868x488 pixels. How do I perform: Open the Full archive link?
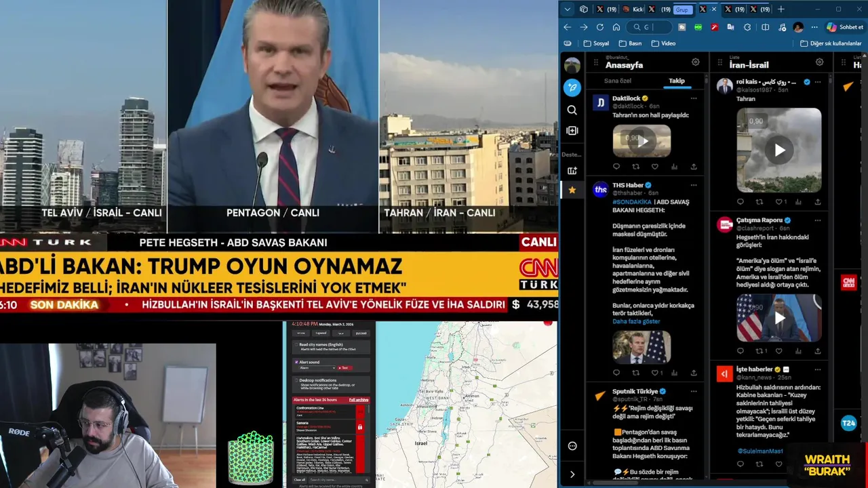pyautogui.click(x=359, y=400)
